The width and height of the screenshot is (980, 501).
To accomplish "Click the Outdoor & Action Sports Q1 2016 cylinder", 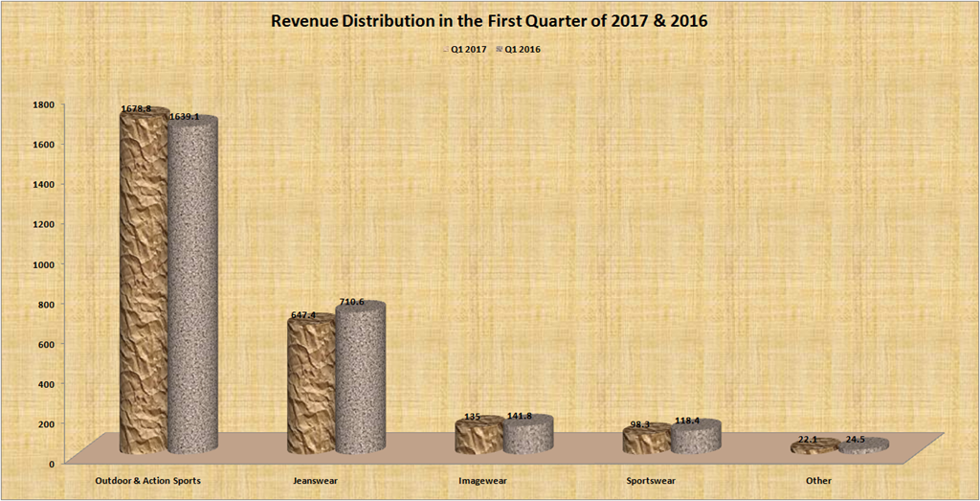I will [x=192, y=285].
